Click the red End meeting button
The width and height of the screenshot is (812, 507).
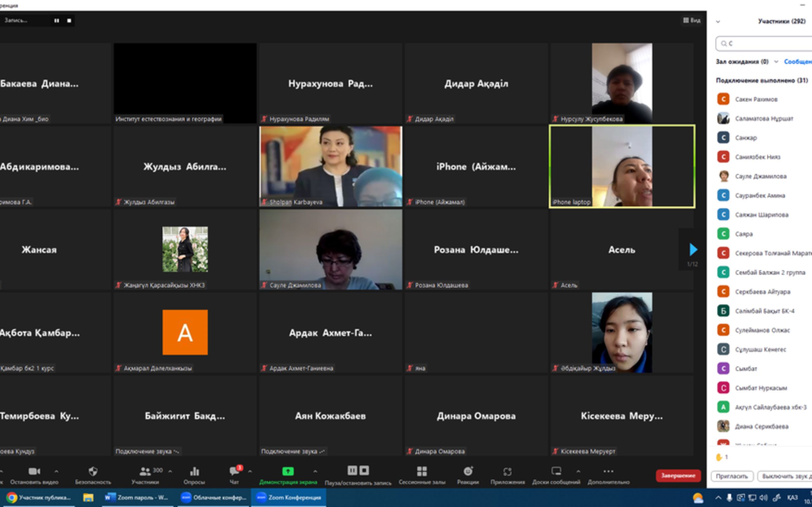coord(678,476)
